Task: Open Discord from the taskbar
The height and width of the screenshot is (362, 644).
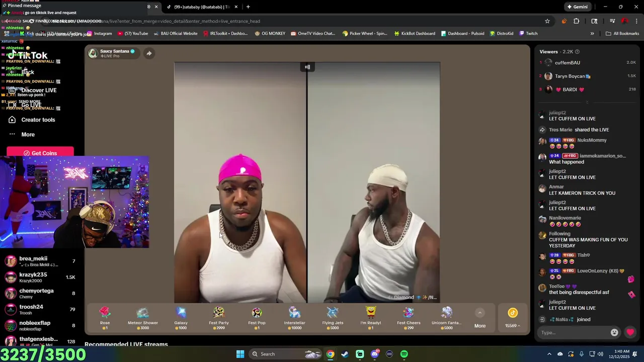Action: (374, 354)
